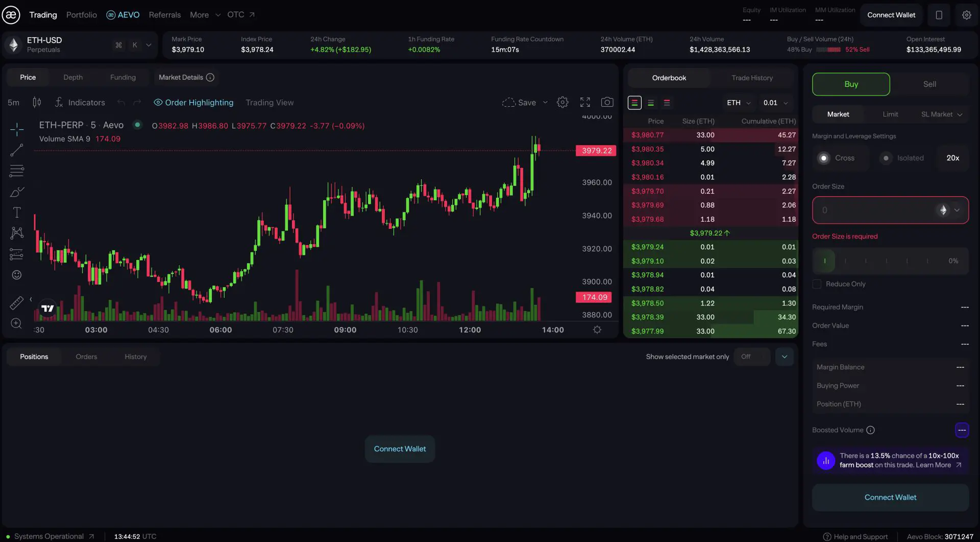The image size is (980, 542).
Task: Tick the Reduce Only checkbox
Action: point(817,284)
